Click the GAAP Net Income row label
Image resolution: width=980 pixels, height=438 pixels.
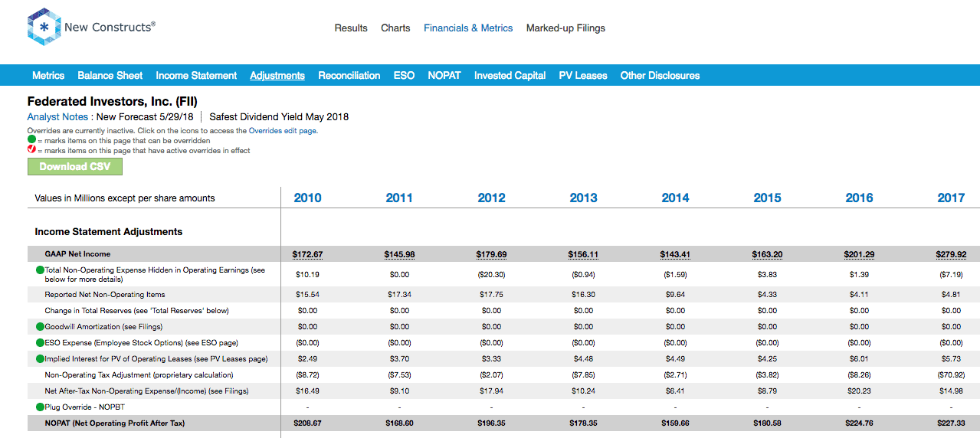77,254
